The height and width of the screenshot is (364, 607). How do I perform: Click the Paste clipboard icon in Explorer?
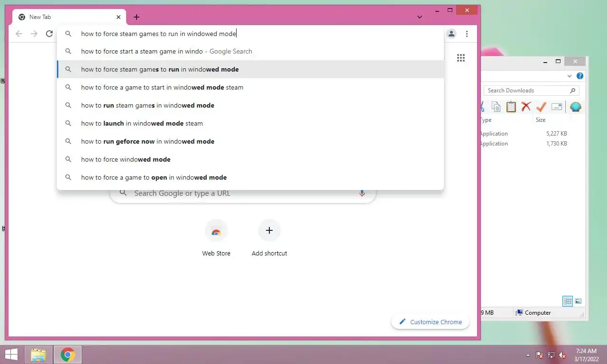pos(511,107)
